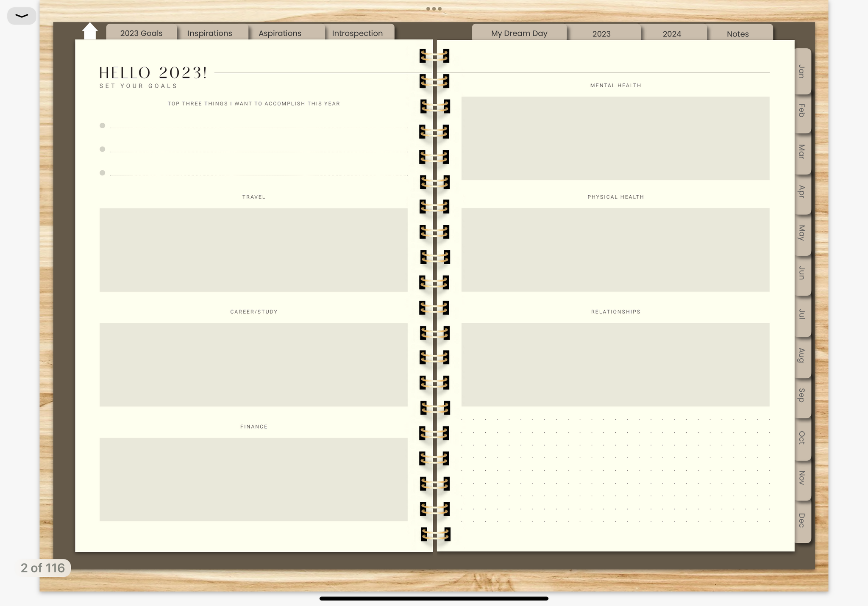
Task: Click the page counter 2 of 116
Action: pos(43,568)
